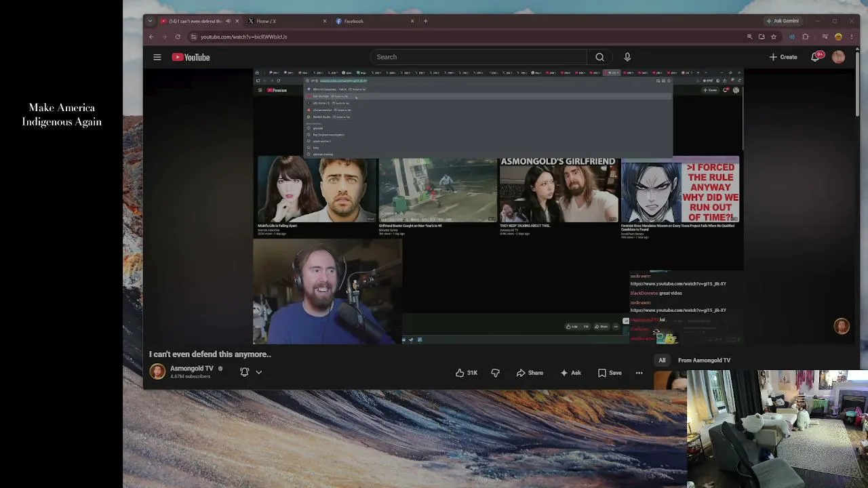Click the YouTube search magnifier button
Screen dimensions: 868x488
pos(599,57)
